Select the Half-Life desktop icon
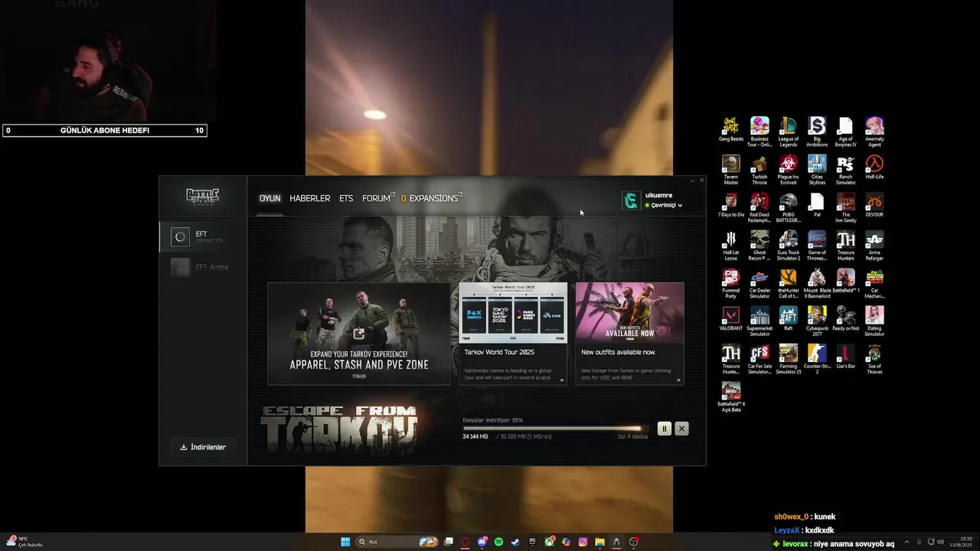 point(874,168)
